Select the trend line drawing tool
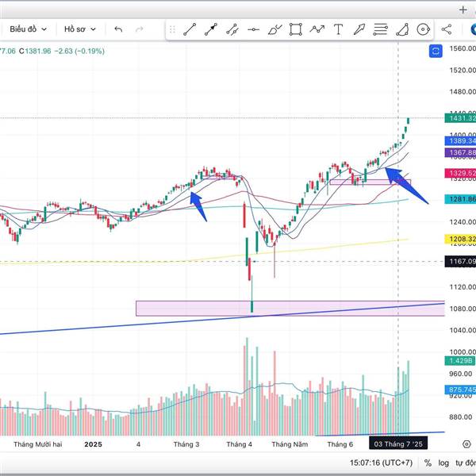The width and height of the screenshot is (476, 476). click(190, 29)
